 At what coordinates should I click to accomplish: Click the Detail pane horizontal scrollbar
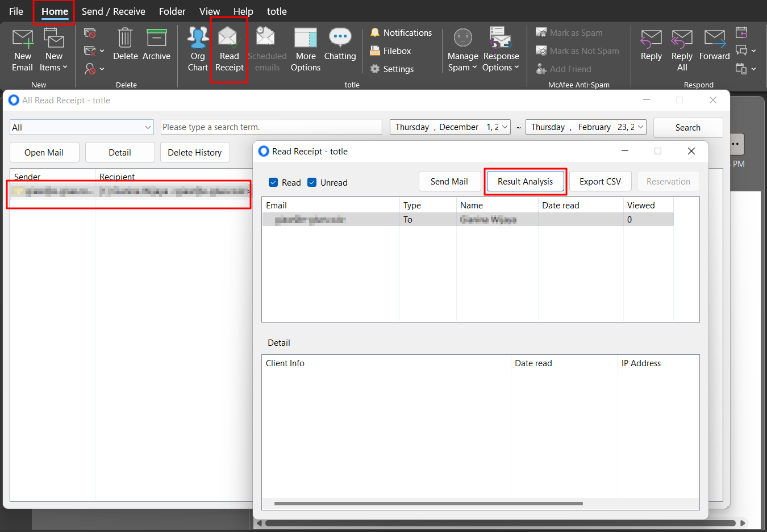428,504
